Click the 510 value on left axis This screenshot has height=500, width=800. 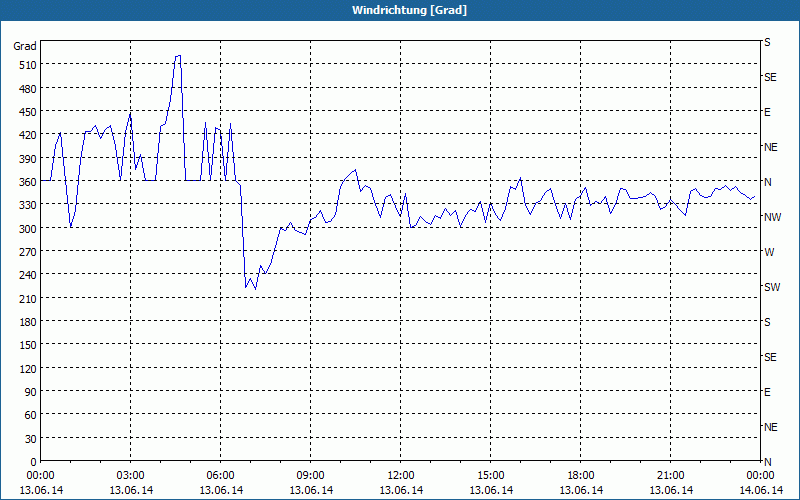pyautogui.click(x=28, y=65)
